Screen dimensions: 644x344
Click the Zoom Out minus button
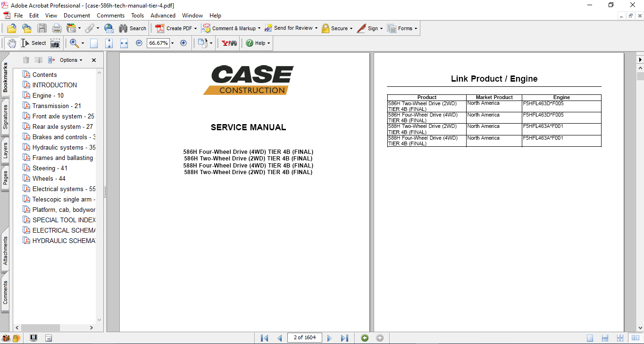[x=139, y=43]
